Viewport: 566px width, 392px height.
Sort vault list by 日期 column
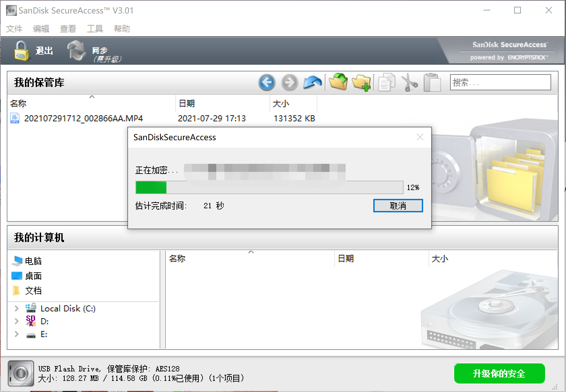[x=223, y=103]
